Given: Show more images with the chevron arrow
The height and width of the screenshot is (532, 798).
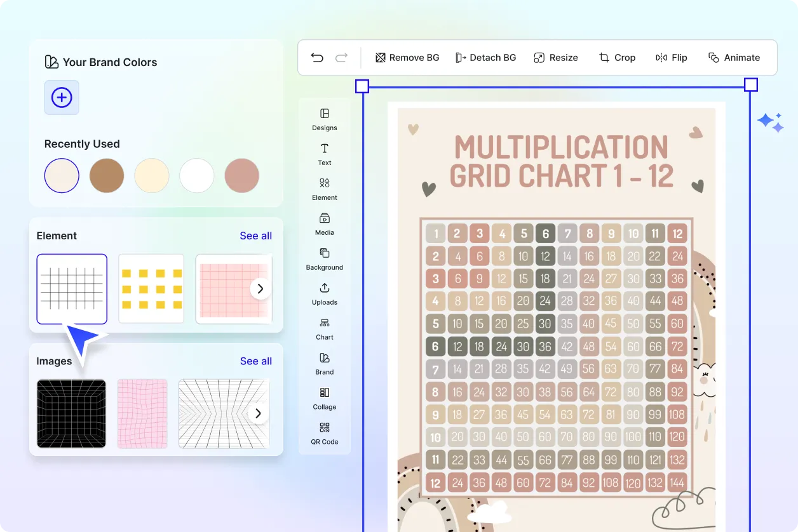Looking at the screenshot, I should tap(258, 414).
